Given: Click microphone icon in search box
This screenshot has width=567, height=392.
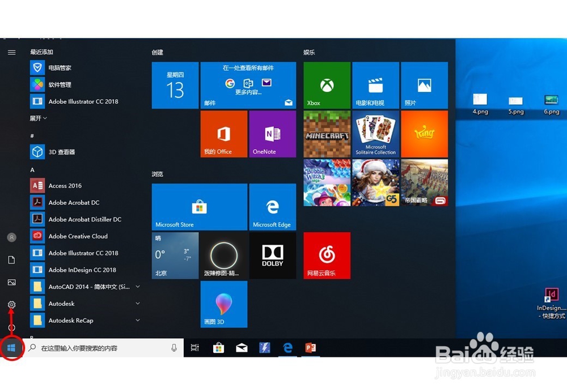Looking at the screenshot, I should click(x=174, y=348).
